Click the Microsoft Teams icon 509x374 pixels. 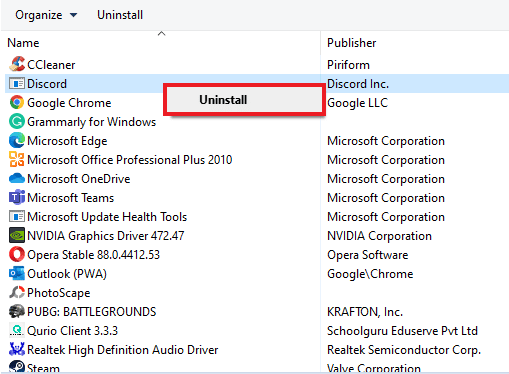pos(17,197)
